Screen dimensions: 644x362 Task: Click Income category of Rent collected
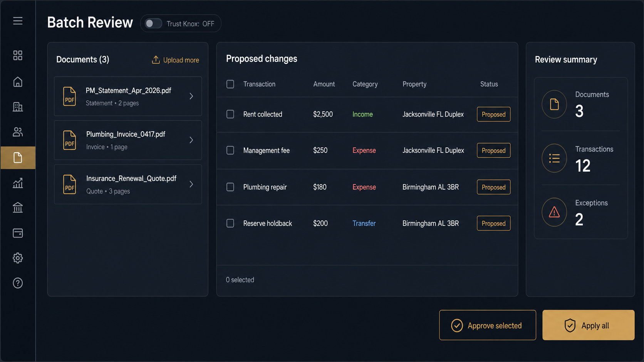pos(362,114)
